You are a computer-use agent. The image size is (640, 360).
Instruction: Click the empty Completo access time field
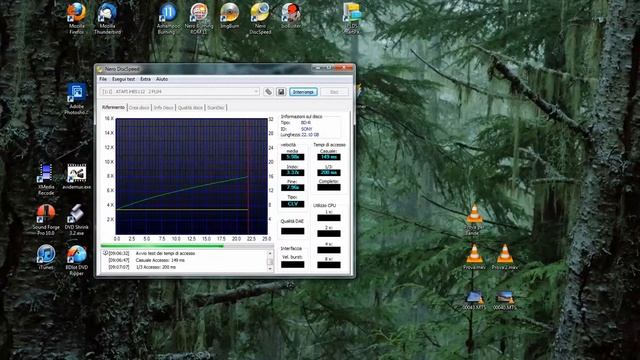click(x=329, y=188)
